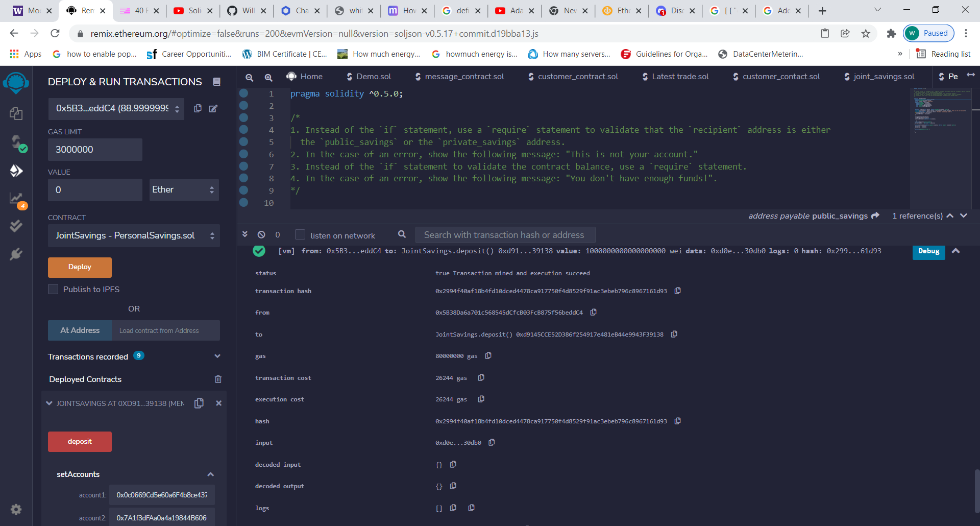980x526 pixels.
Task: Expand Transactions recorded section
Action: [x=217, y=356]
